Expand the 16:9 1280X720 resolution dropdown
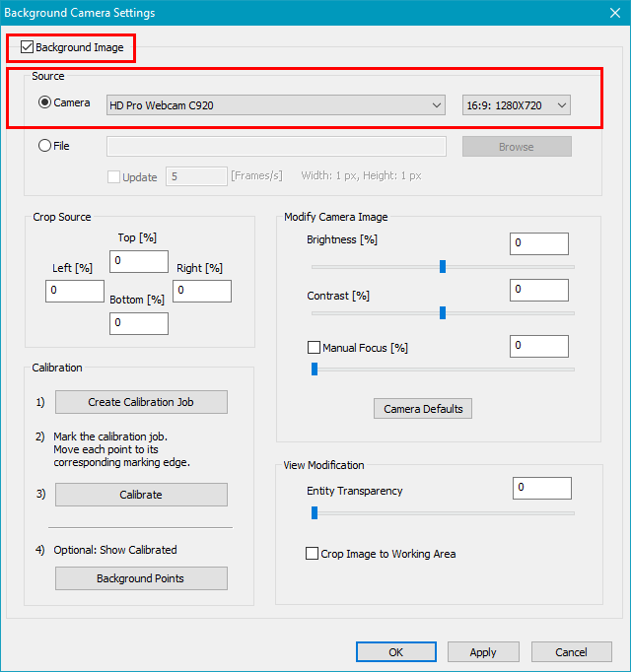This screenshot has height=672, width=631. 516,105
